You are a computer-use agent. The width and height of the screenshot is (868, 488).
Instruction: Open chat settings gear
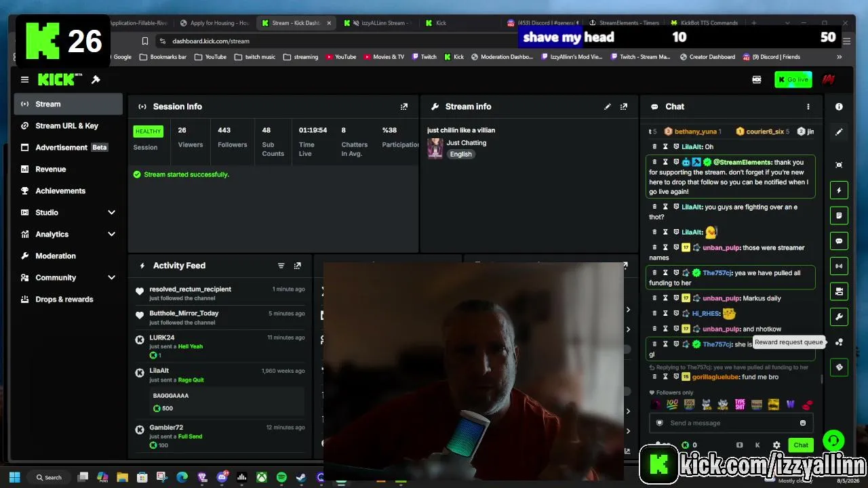point(776,445)
